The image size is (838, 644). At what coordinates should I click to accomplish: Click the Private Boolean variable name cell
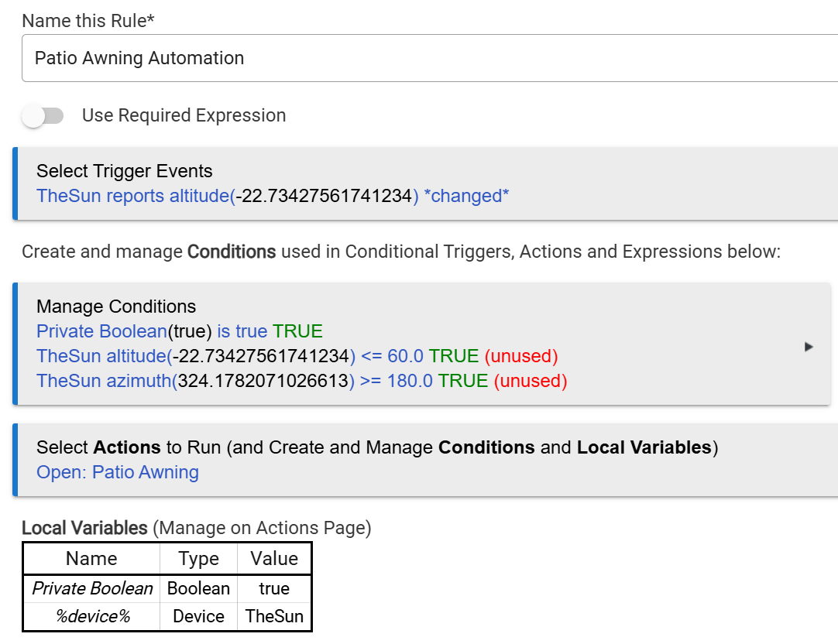click(92, 588)
